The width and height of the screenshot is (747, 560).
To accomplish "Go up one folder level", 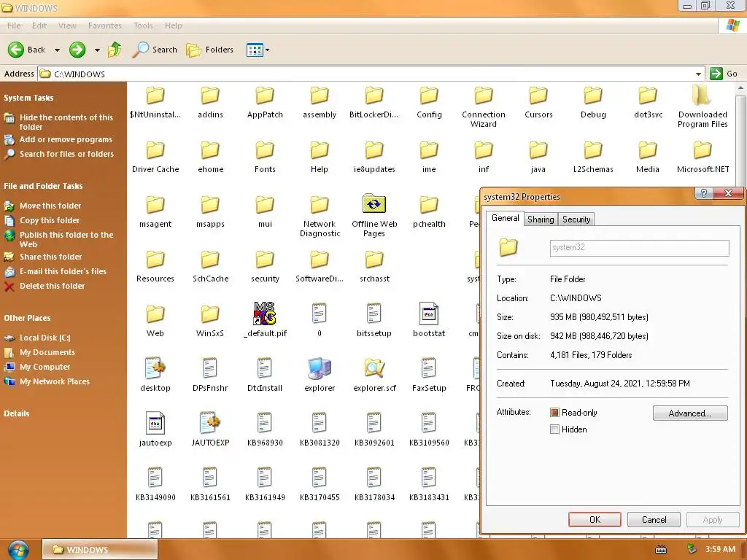I will (x=115, y=50).
